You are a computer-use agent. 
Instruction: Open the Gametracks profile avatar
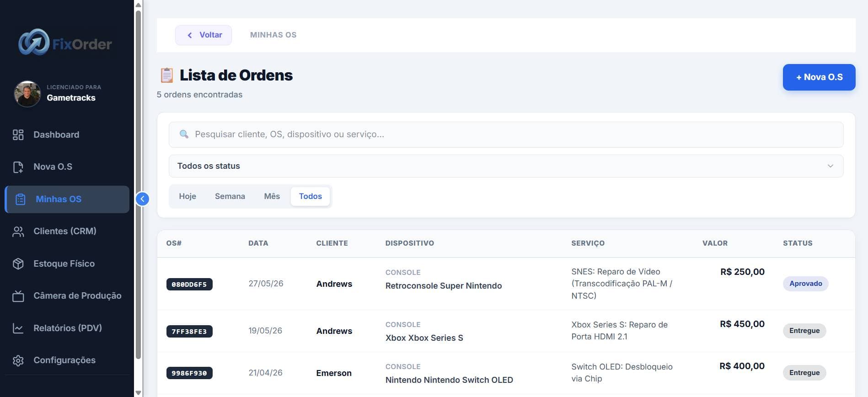coord(27,93)
